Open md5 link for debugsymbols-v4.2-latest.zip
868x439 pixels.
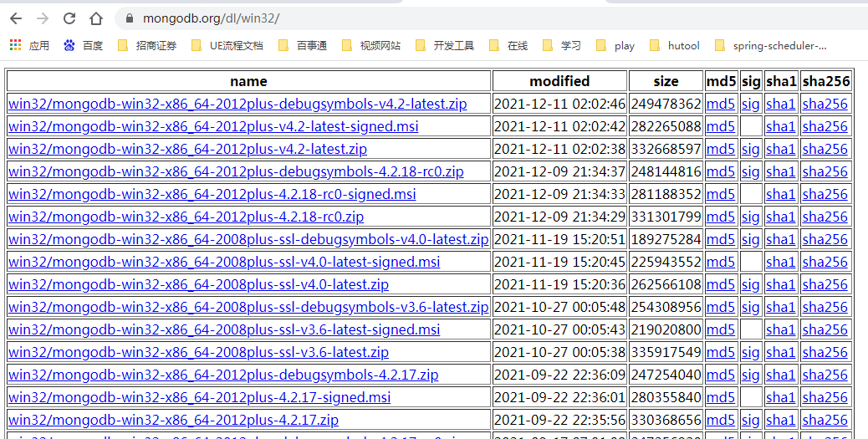721,104
